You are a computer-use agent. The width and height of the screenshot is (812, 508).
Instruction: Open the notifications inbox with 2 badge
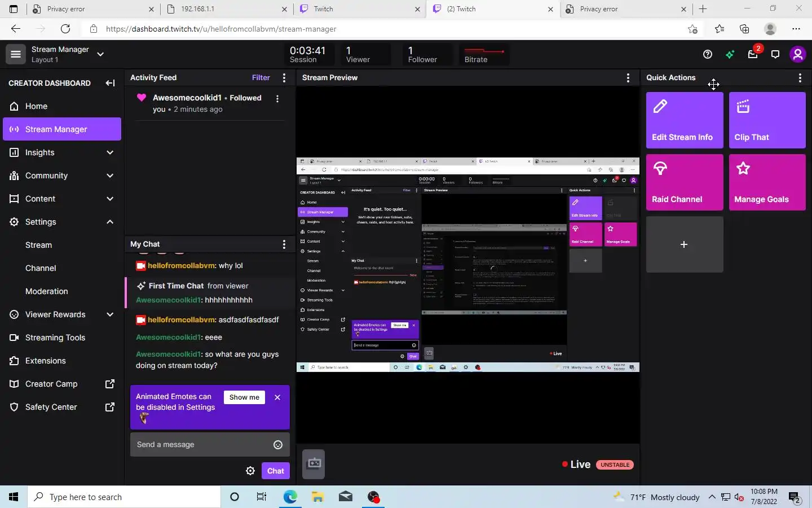pyautogui.click(x=753, y=54)
